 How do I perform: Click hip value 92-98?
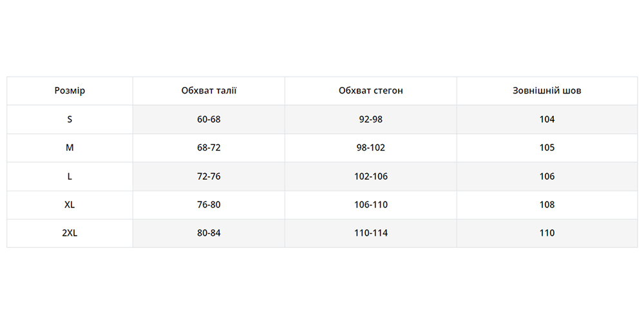tap(371, 119)
